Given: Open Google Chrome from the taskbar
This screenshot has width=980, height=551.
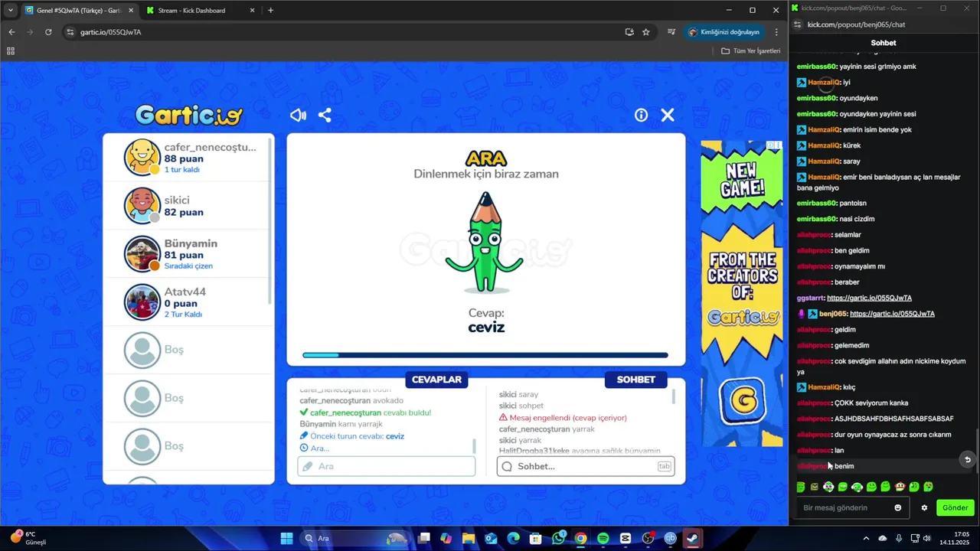Looking at the screenshot, I should (580, 538).
